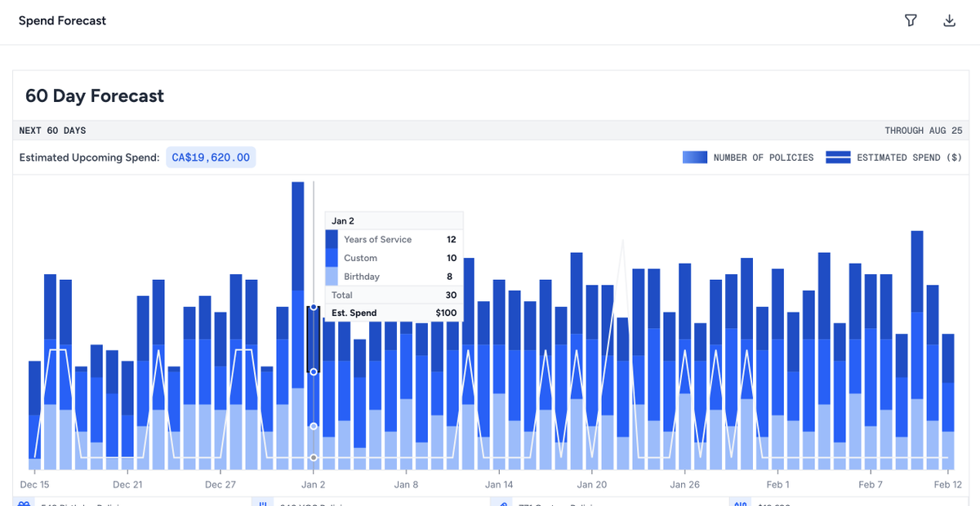Click the Number of Policies legend swatch

tap(695, 158)
